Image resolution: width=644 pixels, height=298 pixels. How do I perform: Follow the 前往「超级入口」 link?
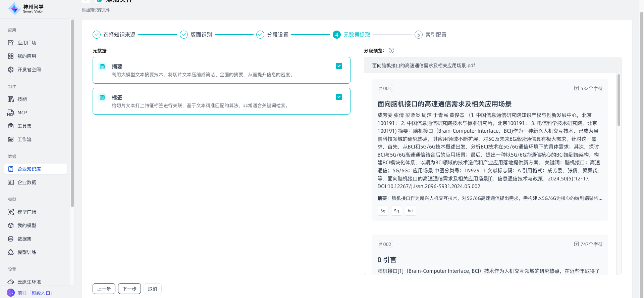point(35,293)
